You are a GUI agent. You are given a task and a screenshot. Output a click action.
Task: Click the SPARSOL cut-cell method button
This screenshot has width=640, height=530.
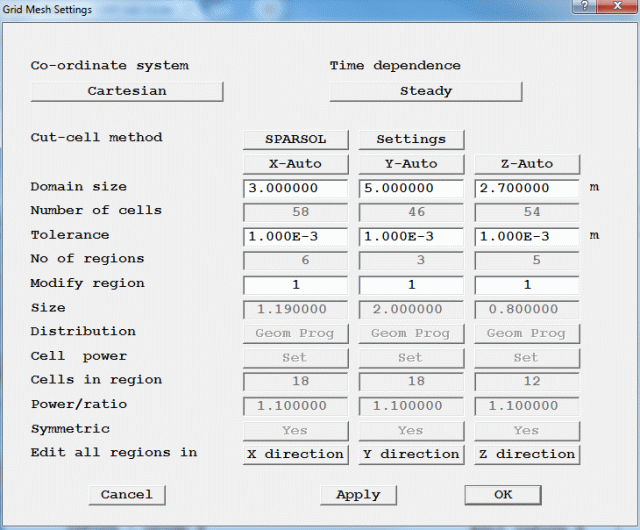click(295, 139)
